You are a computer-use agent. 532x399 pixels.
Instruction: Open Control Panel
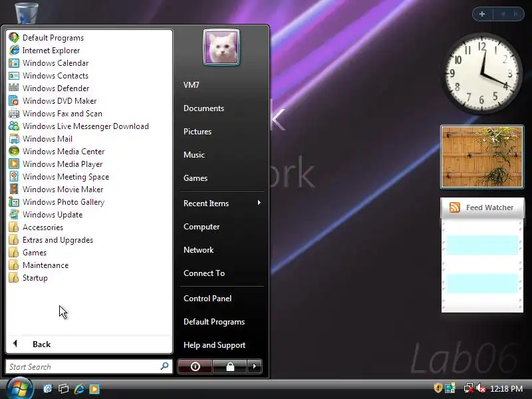point(207,299)
